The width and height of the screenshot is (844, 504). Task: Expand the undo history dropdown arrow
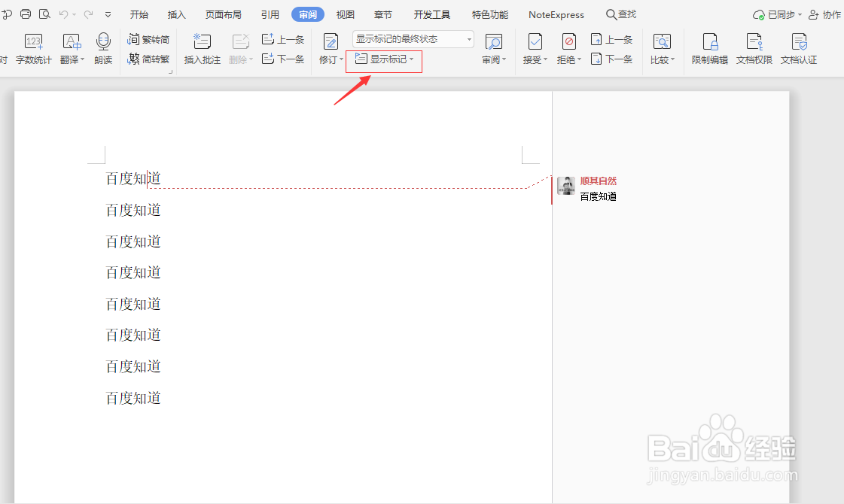75,14
